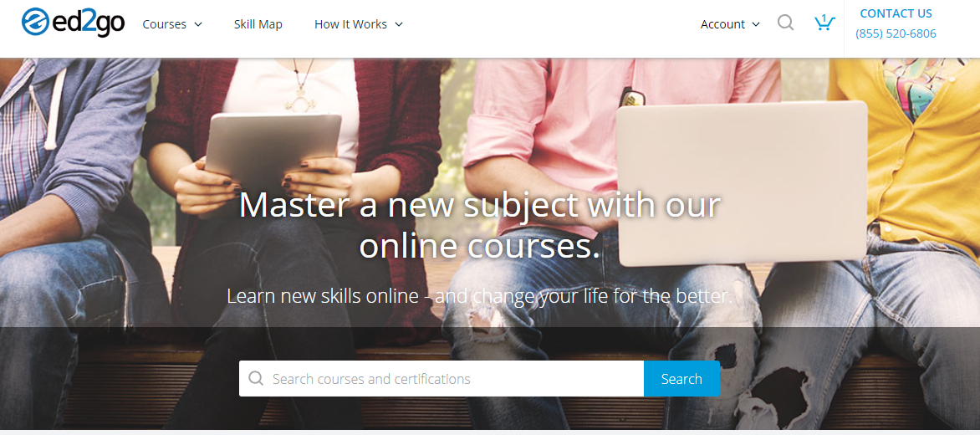
Task: Go to Skill Map
Action: tap(258, 24)
